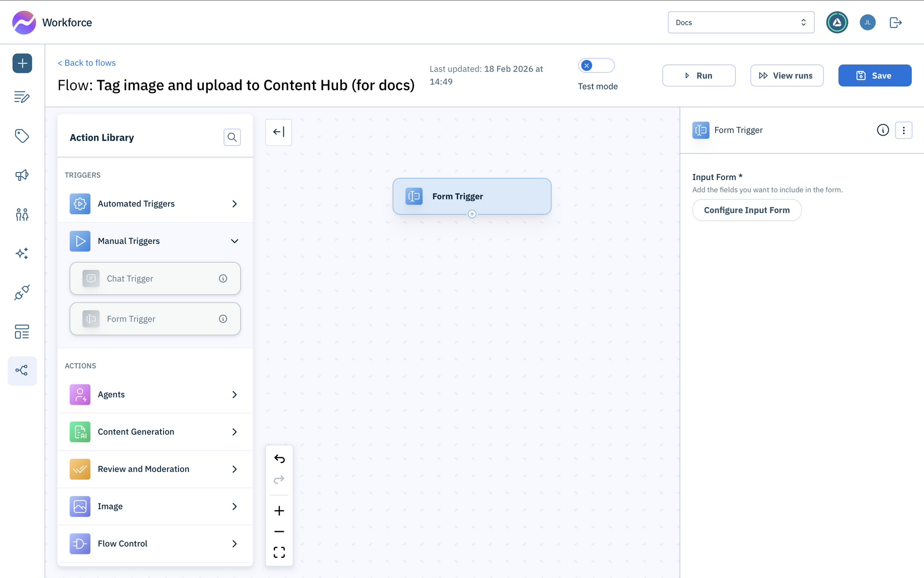This screenshot has width=924, height=578.
Task: Open the Form Trigger info icon in the panel
Action: tap(883, 130)
